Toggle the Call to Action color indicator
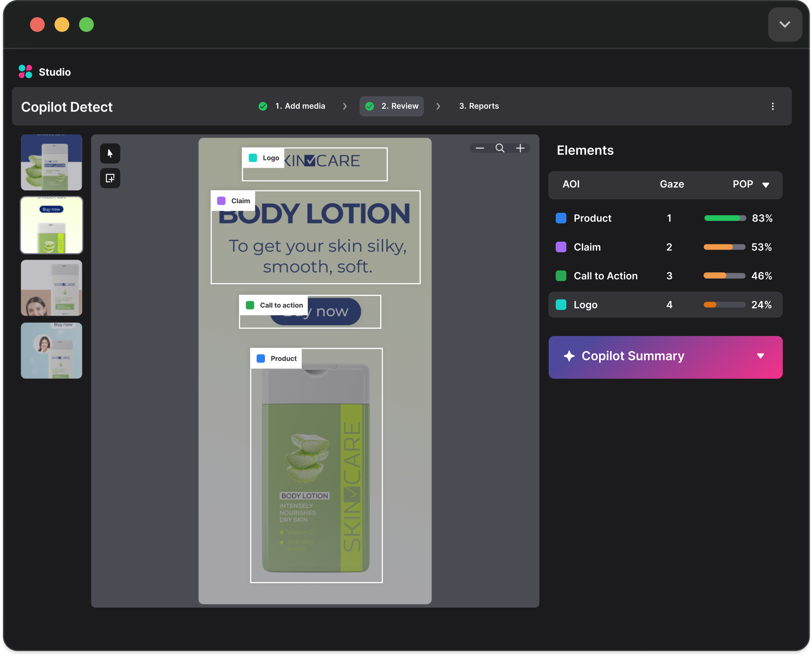 click(561, 276)
